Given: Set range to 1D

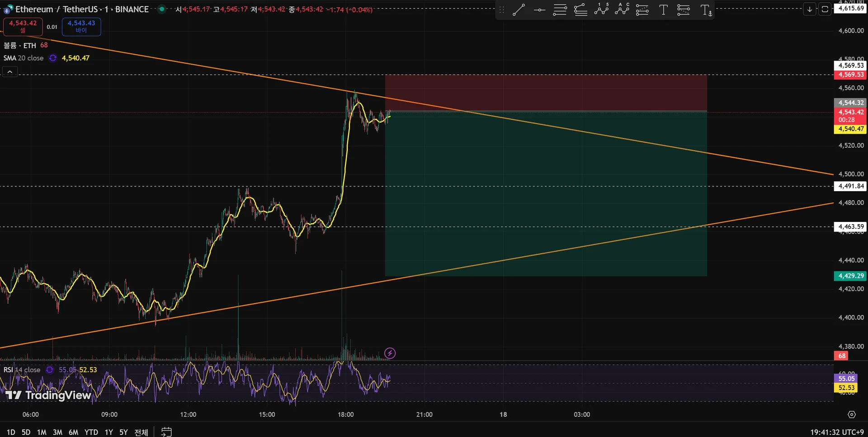Looking at the screenshot, I should pos(11,432).
